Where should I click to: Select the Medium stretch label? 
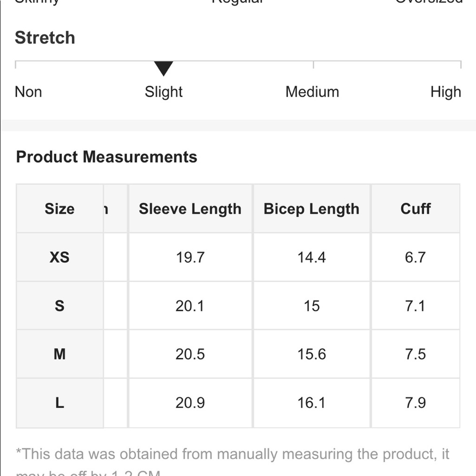(312, 92)
